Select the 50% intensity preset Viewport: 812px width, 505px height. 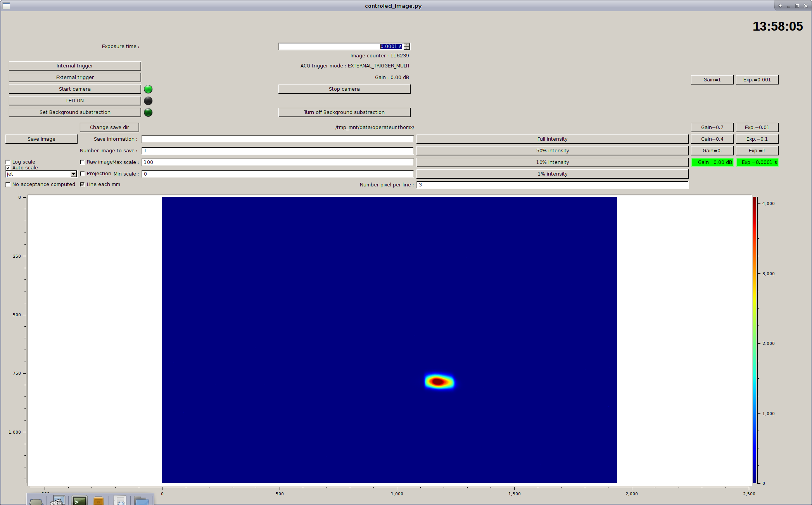[552, 150]
